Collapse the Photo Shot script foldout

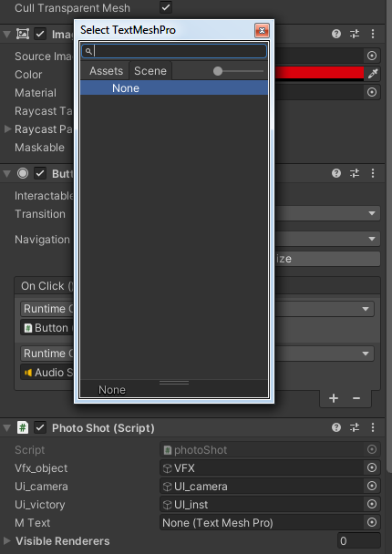6,428
